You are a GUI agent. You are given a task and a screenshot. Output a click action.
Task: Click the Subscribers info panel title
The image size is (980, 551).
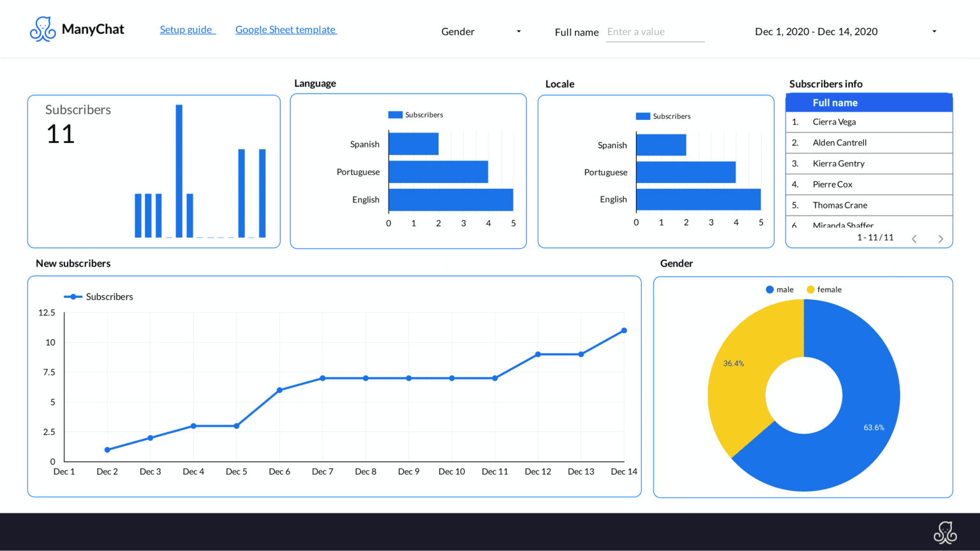pos(826,84)
